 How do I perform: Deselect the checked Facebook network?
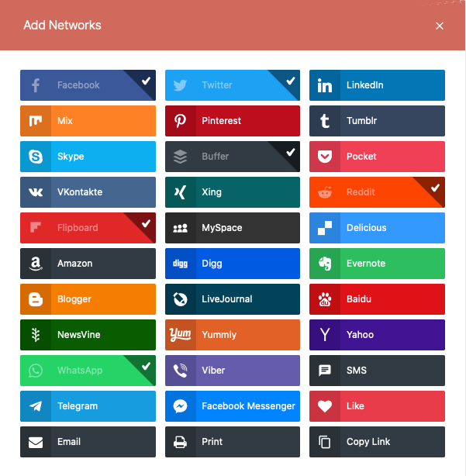click(x=88, y=85)
